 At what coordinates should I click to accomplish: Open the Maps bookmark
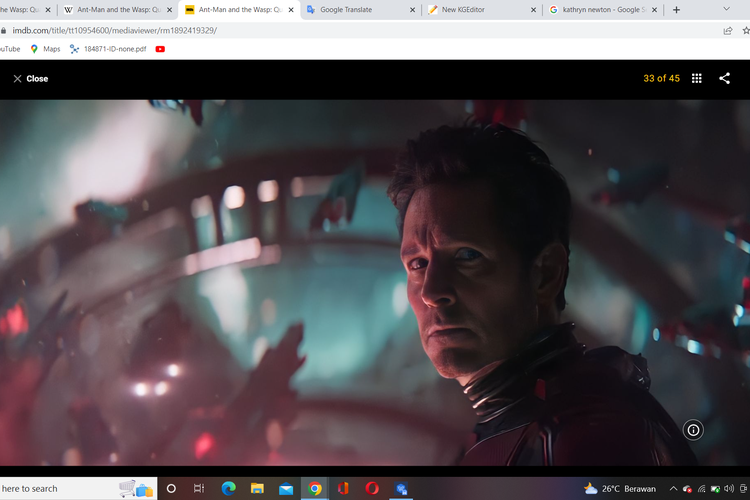click(45, 48)
